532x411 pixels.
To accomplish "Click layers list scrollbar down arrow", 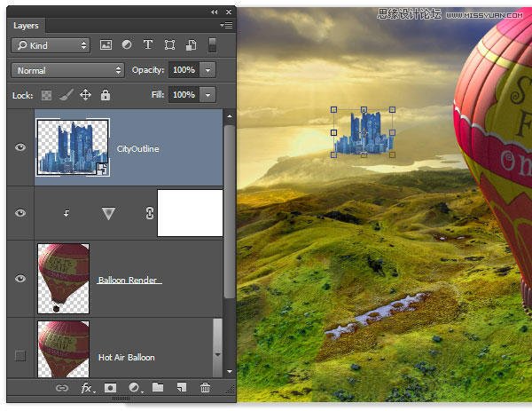I will pyautogui.click(x=230, y=372).
